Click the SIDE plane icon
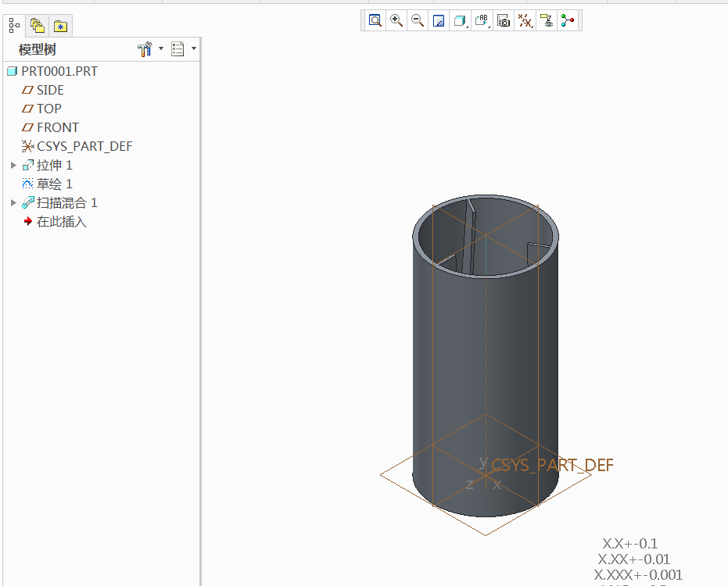 [x=28, y=90]
